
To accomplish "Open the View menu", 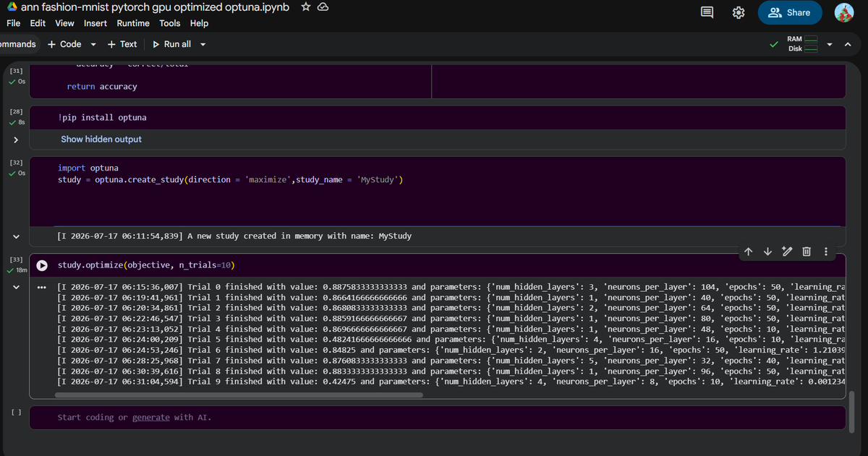I will pyautogui.click(x=64, y=23).
